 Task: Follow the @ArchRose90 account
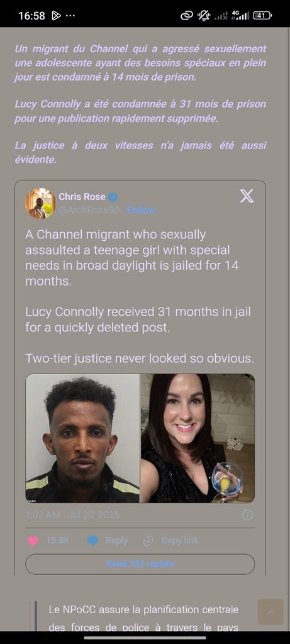pos(141,210)
